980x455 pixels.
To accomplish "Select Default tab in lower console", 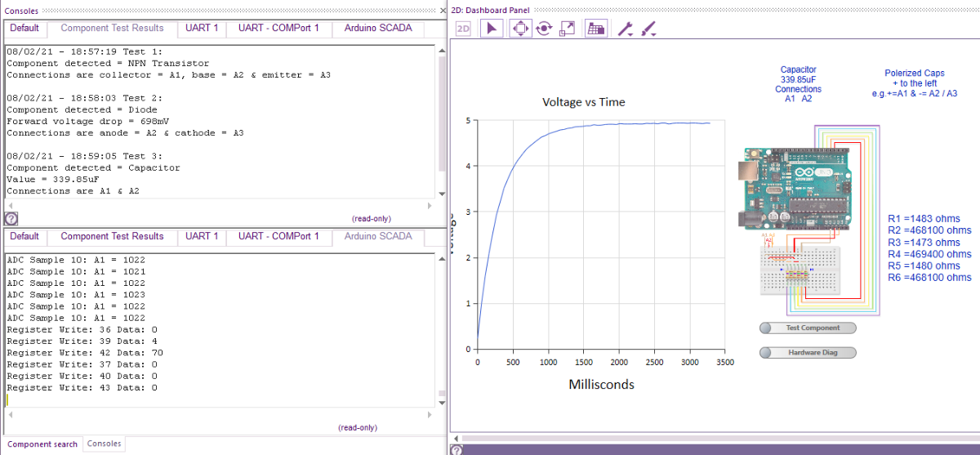I will 24,237.
